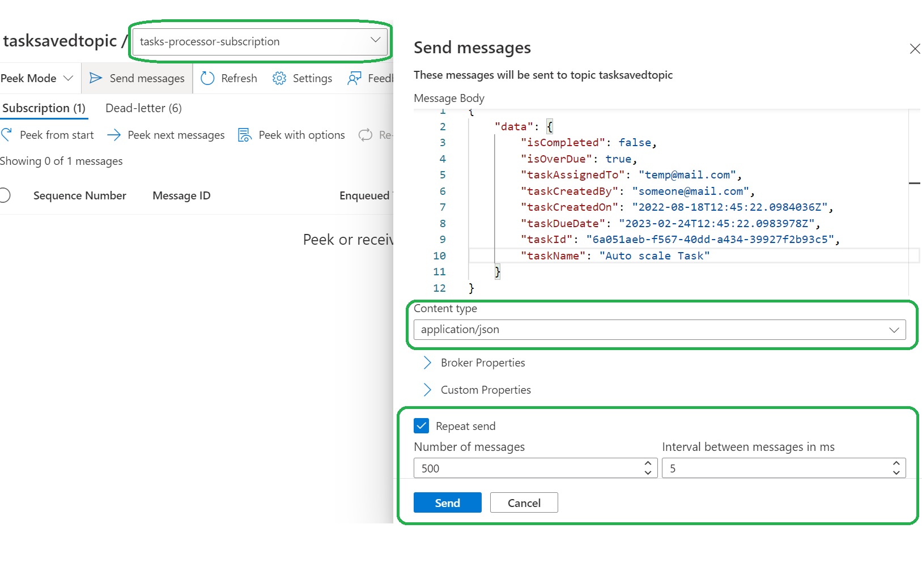Open Settings via the gear icon

pyautogui.click(x=279, y=78)
